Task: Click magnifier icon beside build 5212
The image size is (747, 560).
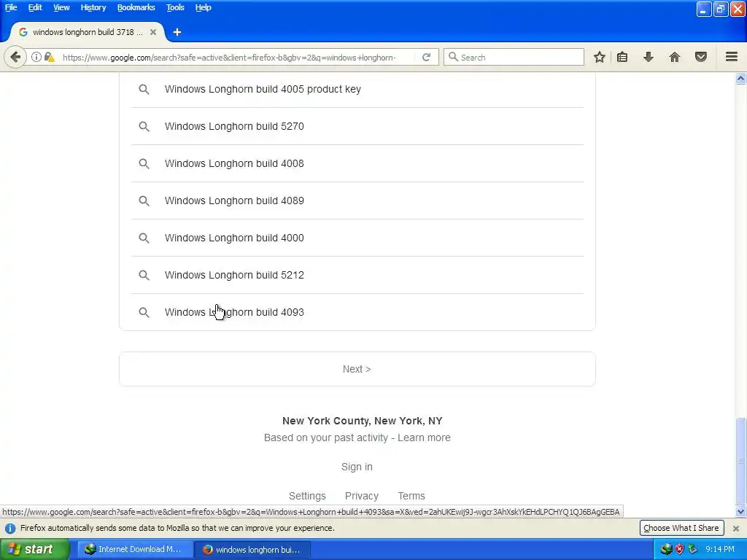Action: 144,275
